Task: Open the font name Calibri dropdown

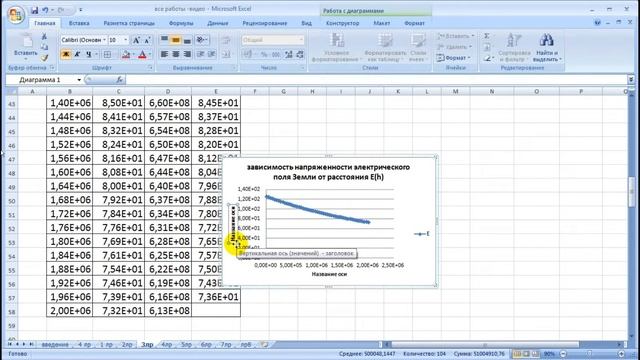Action: (x=104, y=40)
